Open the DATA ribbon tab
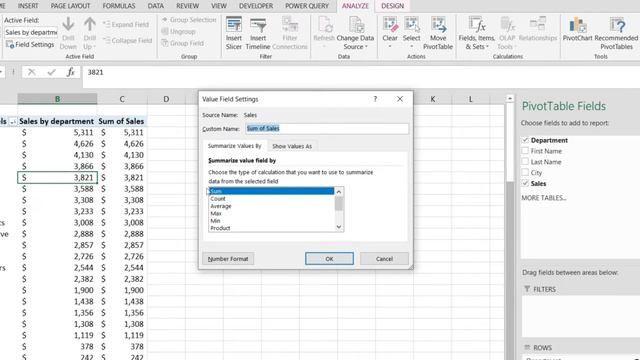This screenshot has width=640, height=360. (156, 6)
